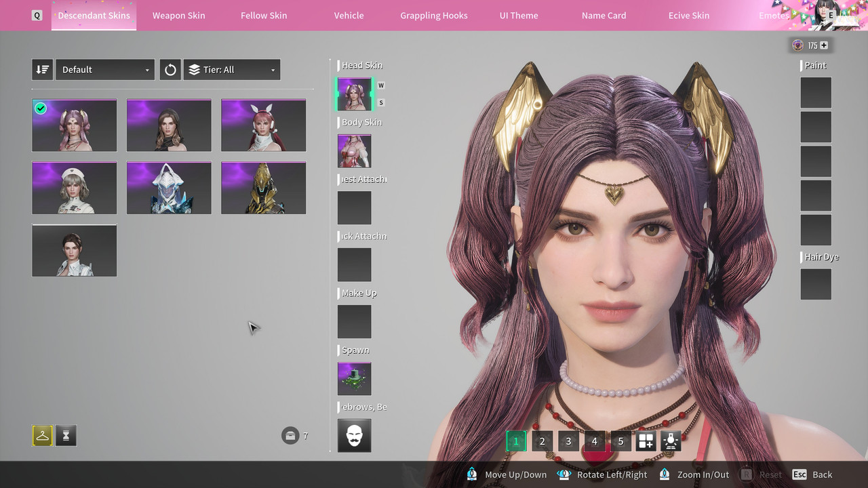868x488 pixels.
Task: Open the empty Back Attachment slot
Action: (355, 265)
